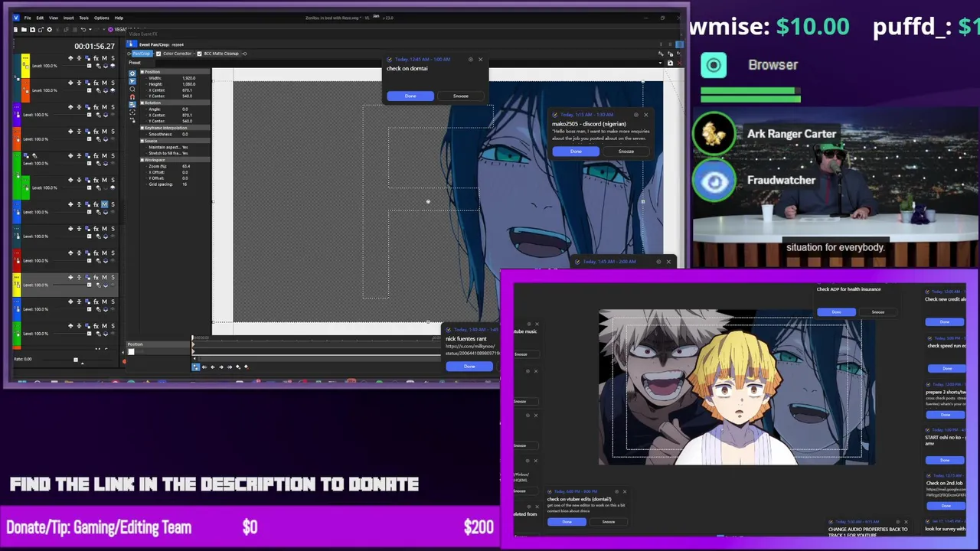Delete keyframe button in Pan/Crop timeline
Viewport: 980px width, 551px height.
pyautogui.click(x=247, y=367)
